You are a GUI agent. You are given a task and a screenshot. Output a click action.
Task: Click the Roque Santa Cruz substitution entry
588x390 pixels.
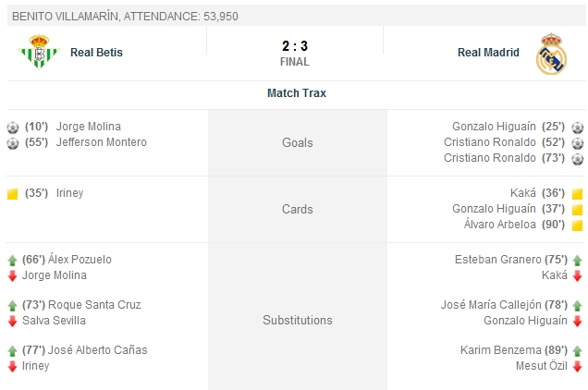tap(82, 305)
